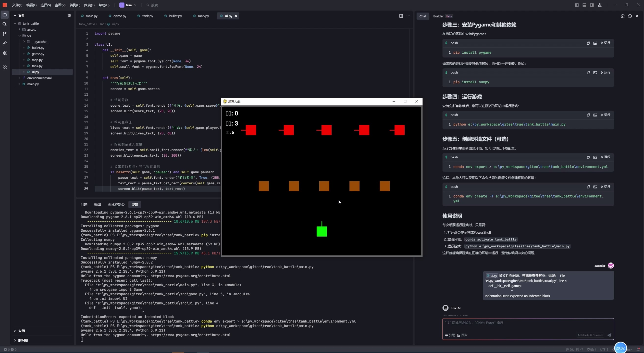Click the send message arrow icon
This screenshot has height=353, width=644.
[609, 335]
